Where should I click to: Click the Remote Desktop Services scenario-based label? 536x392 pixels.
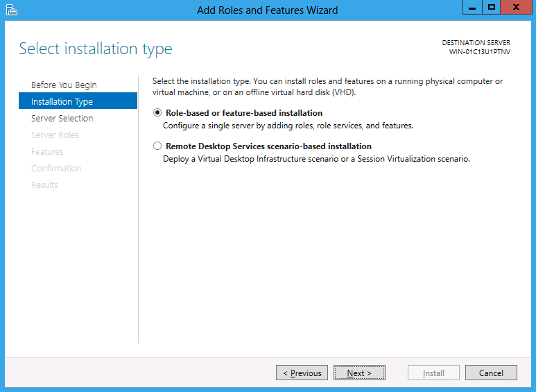pyautogui.click(x=268, y=146)
